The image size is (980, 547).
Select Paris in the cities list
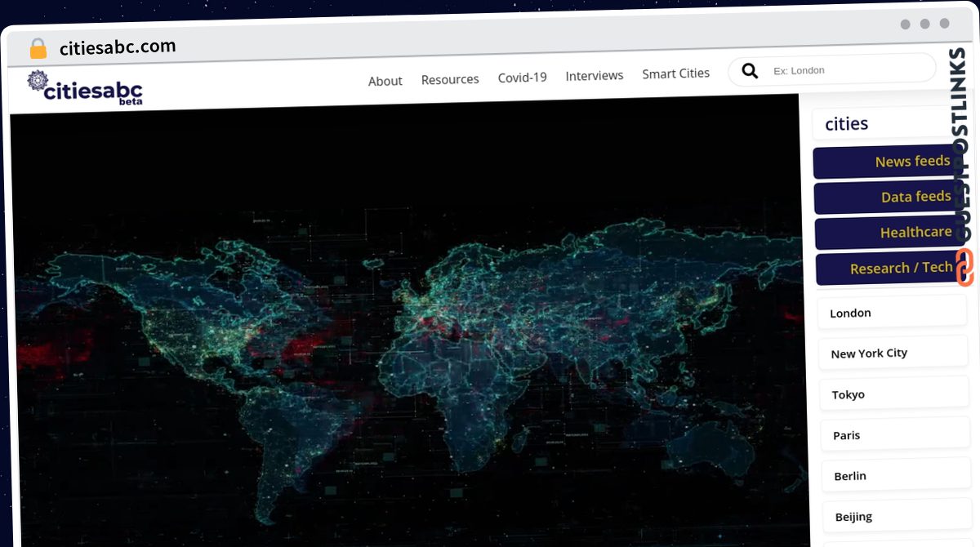[x=895, y=435]
